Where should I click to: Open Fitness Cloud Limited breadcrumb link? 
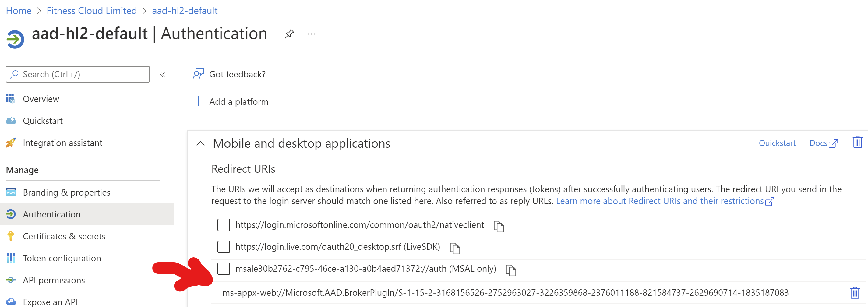click(x=92, y=11)
